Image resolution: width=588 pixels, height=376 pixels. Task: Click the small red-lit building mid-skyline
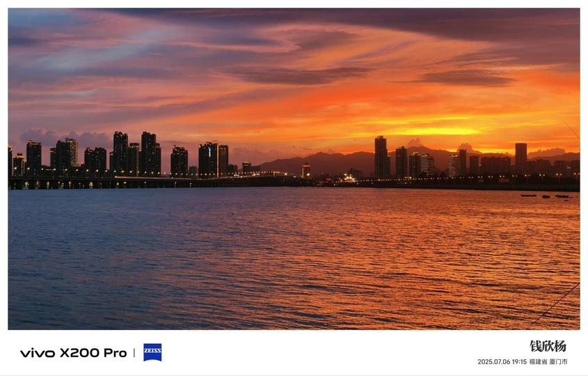coord(306,171)
